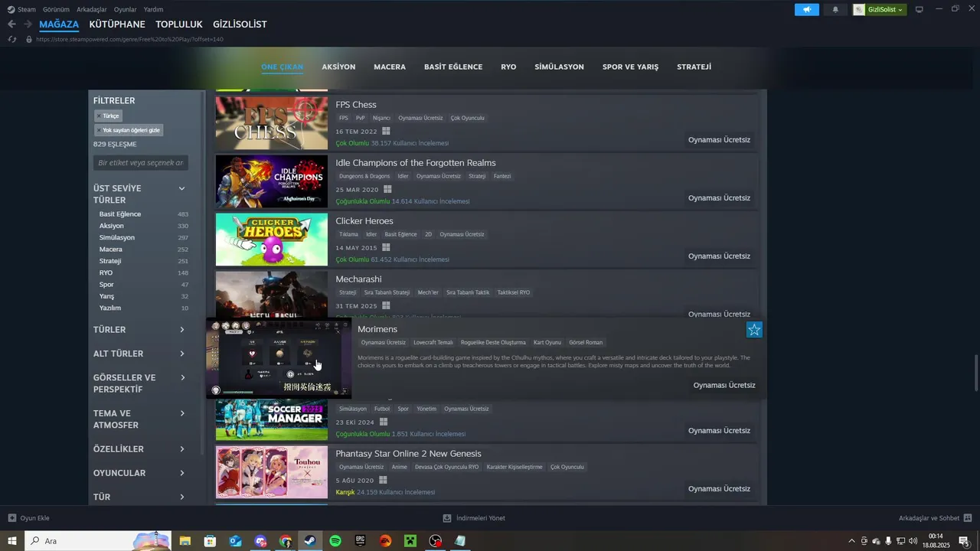
Task: Click Oynaması Ücretsiz on Clicker Heroes row
Action: tap(719, 256)
